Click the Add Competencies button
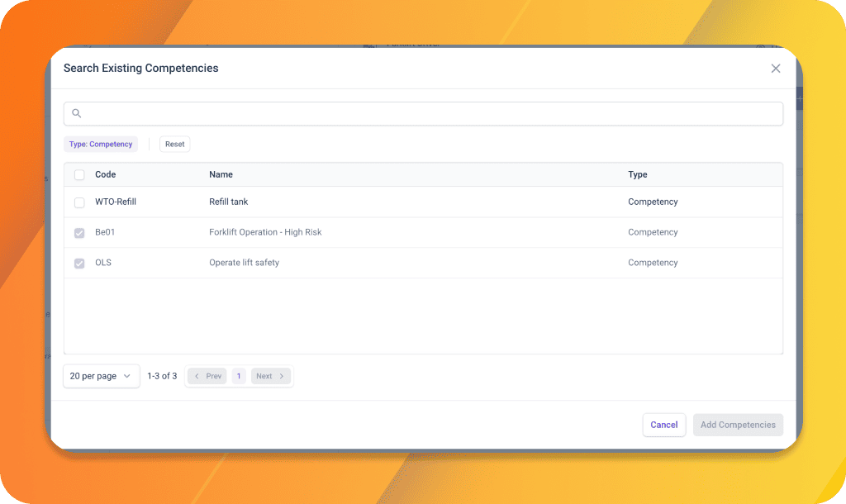This screenshot has width=846, height=504. coord(738,425)
